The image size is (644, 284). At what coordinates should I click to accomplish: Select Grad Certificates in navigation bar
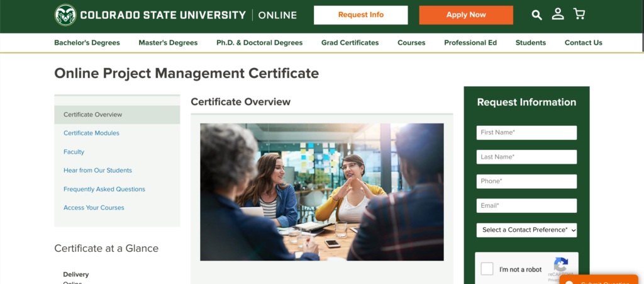(350, 43)
